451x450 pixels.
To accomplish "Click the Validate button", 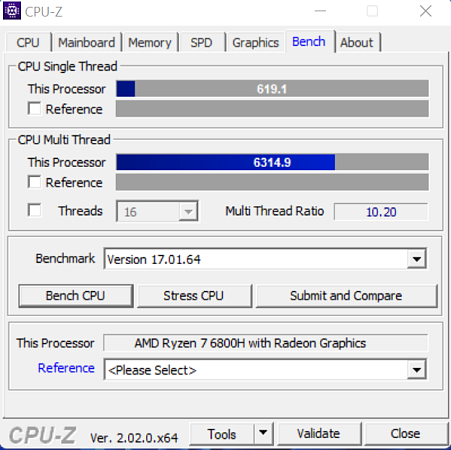I will (319, 434).
